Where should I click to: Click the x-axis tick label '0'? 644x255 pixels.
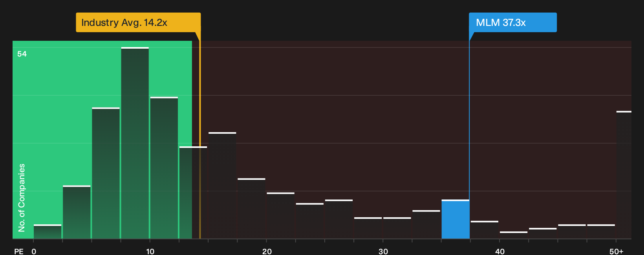pyautogui.click(x=34, y=251)
